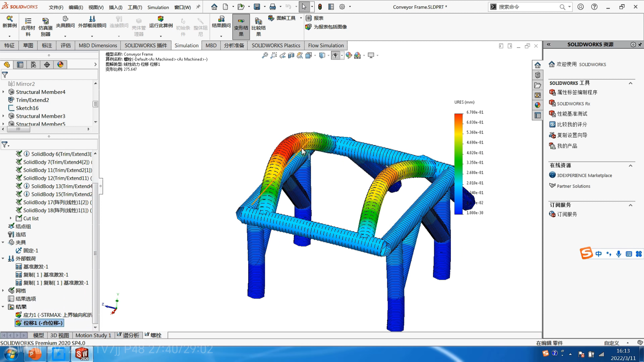This screenshot has width=644, height=362.
Task: Select the 应力1 stress result plot
Action: (x=54, y=315)
